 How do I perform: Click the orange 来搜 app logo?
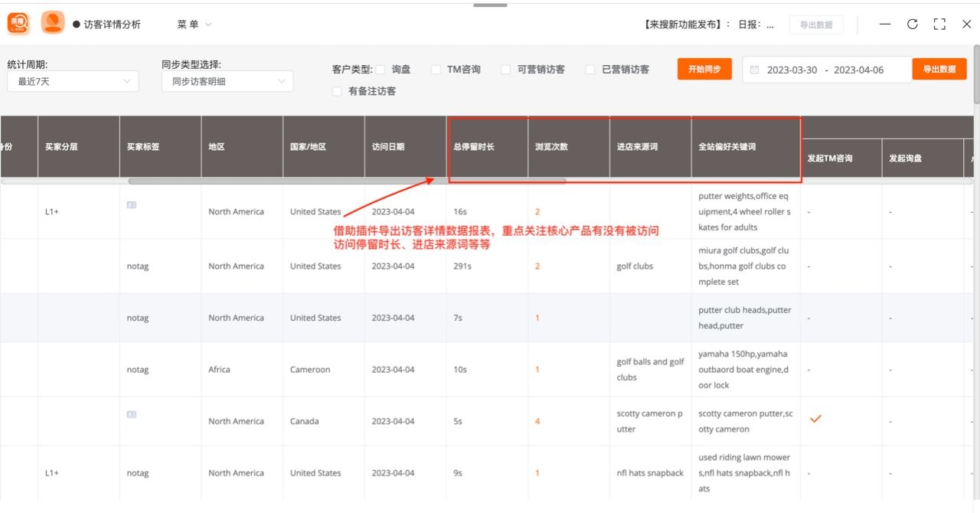pyautogui.click(x=18, y=23)
